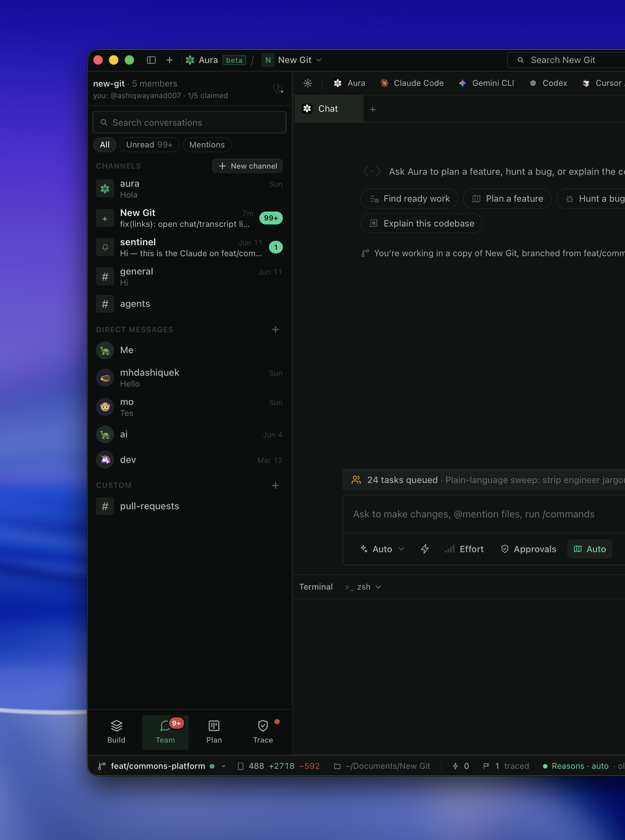Open the pull-requests channel
The image size is (625, 840).
tap(189, 506)
